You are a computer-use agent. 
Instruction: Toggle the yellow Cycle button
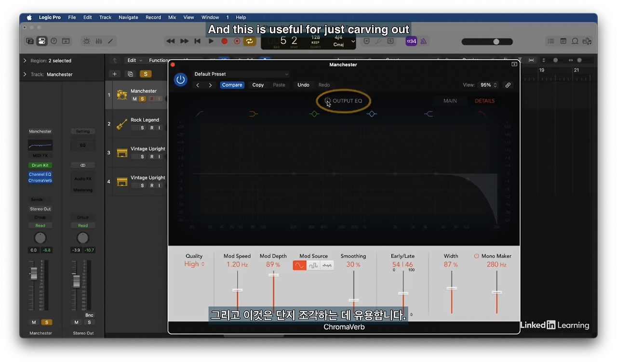point(250,41)
